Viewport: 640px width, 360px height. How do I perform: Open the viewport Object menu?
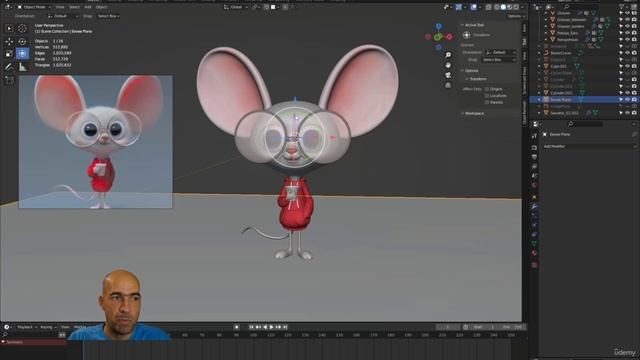[101, 7]
